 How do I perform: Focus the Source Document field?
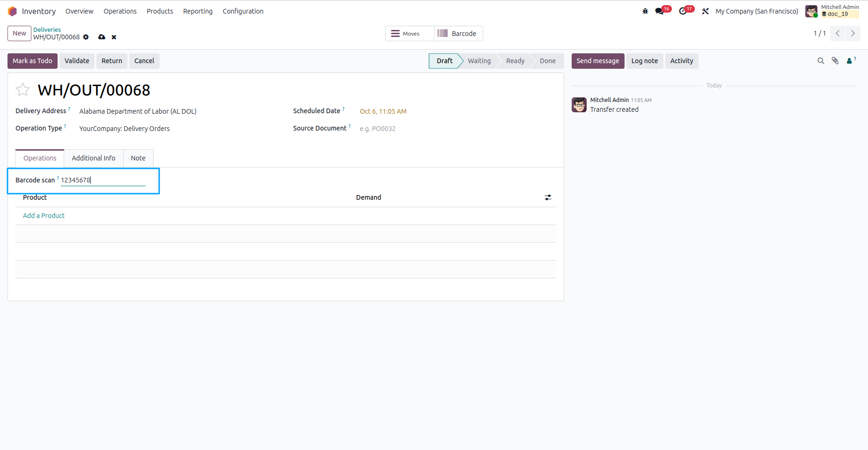click(x=457, y=129)
